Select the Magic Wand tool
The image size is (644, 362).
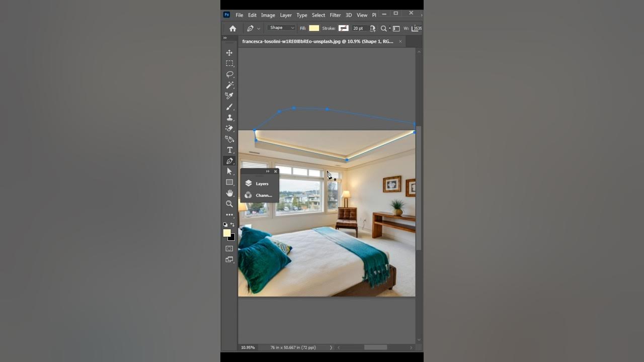(229, 85)
